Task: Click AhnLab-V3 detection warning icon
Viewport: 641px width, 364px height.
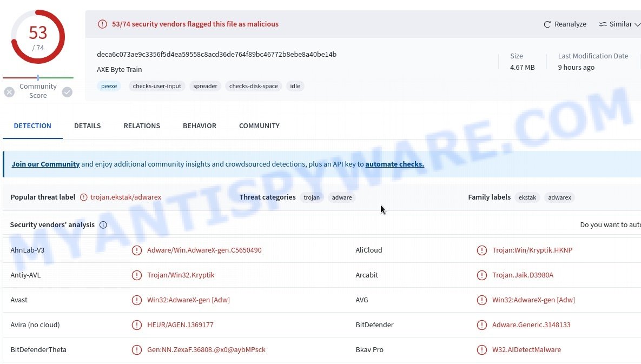Action: tap(136, 250)
